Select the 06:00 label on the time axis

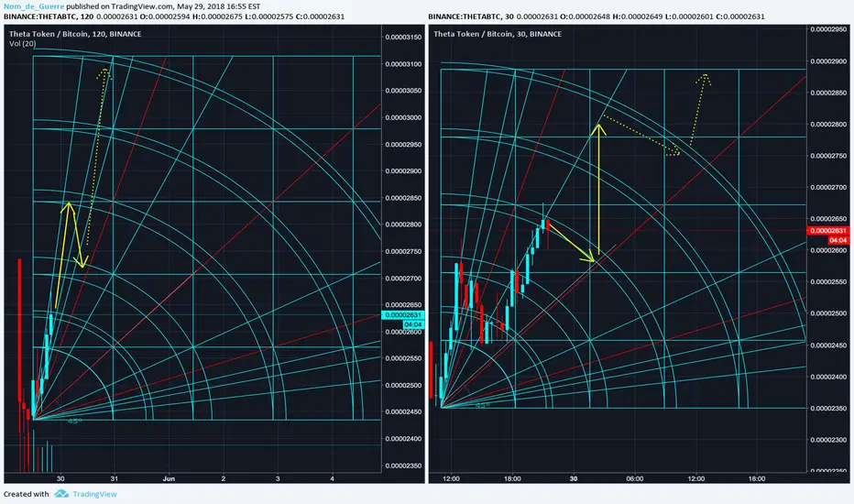coord(634,478)
